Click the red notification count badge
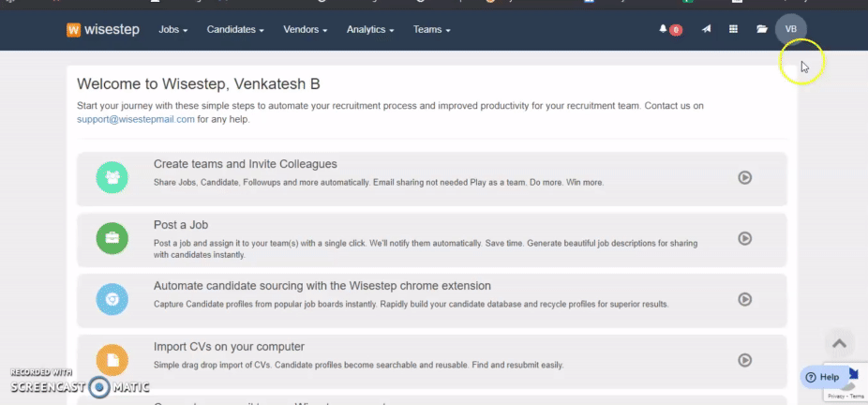The height and width of the screenshot is (405, 868). coord(675,30)
